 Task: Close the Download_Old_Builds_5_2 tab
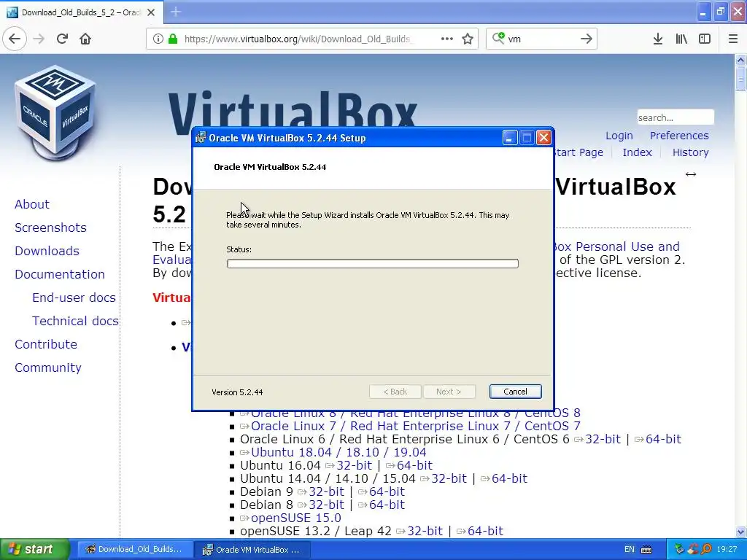(151, 12)
